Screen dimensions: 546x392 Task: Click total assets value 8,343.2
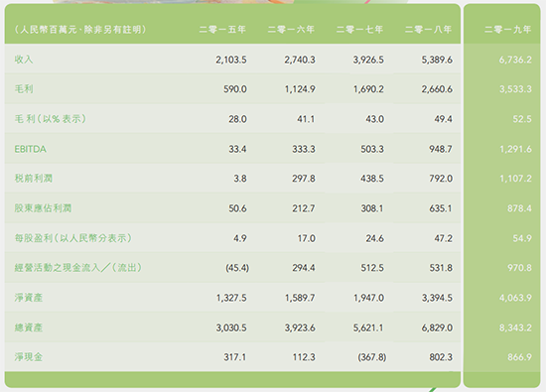click(515, 327)
